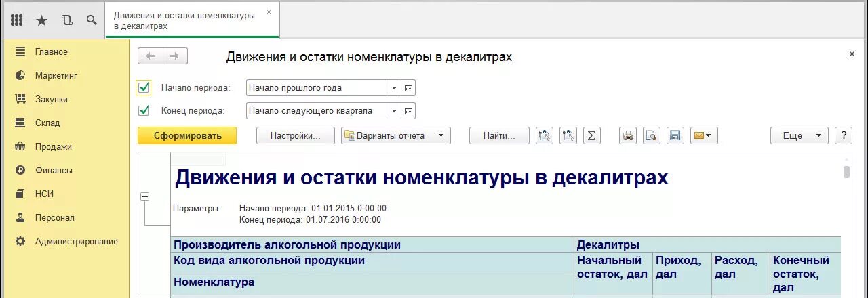The image size is (868, 298).
Task: Click the sum (Σ) icon
Action: (592, 135)
